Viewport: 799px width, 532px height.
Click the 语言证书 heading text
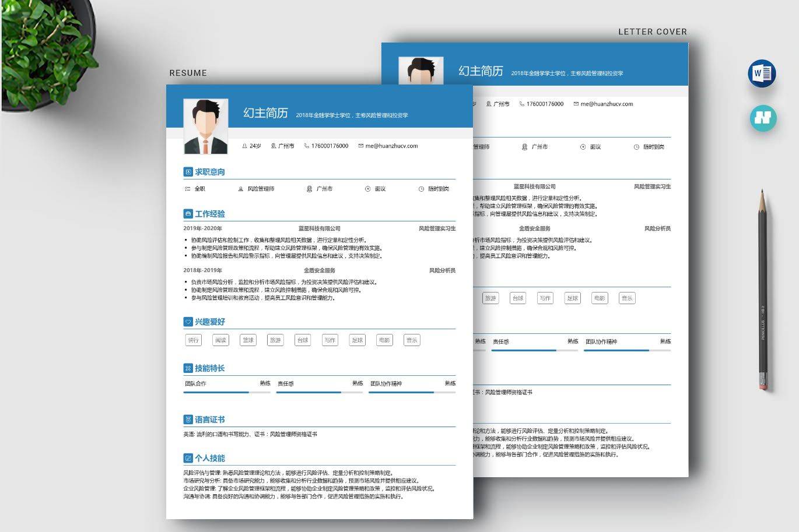pyautogui.click(x=210, y=420)
